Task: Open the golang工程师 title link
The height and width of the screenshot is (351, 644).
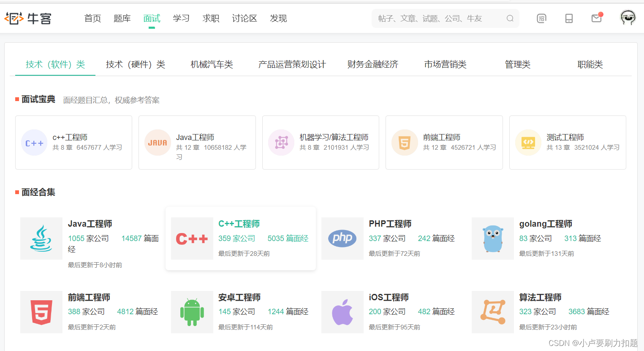Action: (x=546, y=224)
